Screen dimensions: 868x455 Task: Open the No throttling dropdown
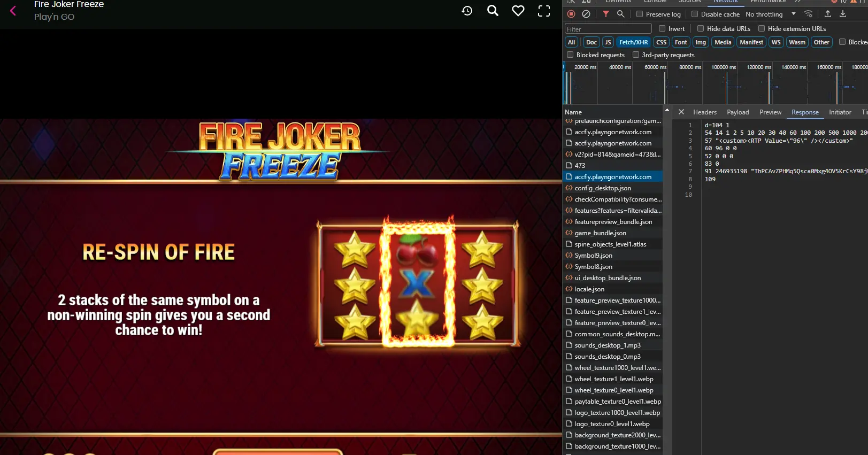(771, 14)
